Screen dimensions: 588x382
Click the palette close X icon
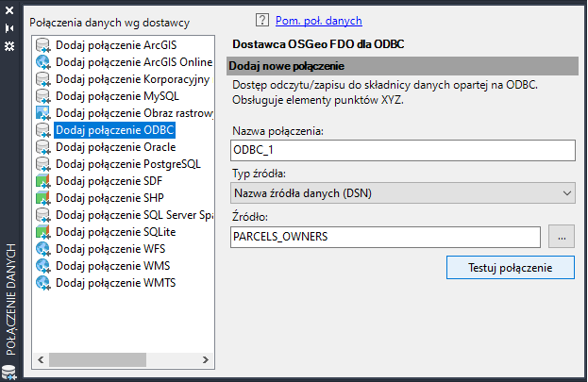[x=9, y=12]
